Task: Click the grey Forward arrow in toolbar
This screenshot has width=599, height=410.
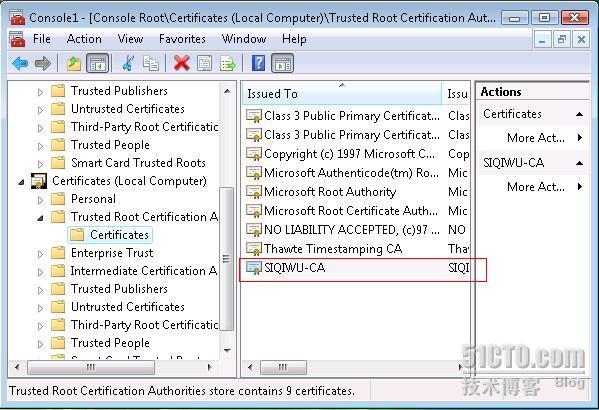Action: click(42, 63)
